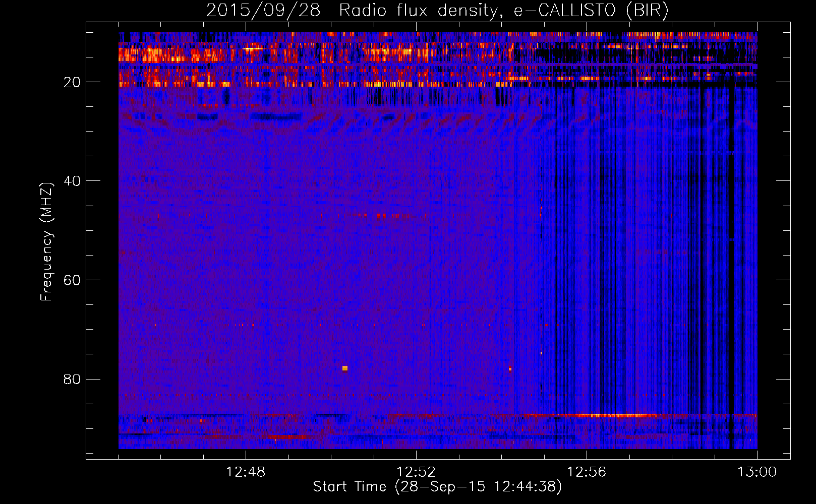The width and height of the screenshot is (816, 504).
Task: Click the 12:48 time tick label
Action: click(x=246, y=472)
